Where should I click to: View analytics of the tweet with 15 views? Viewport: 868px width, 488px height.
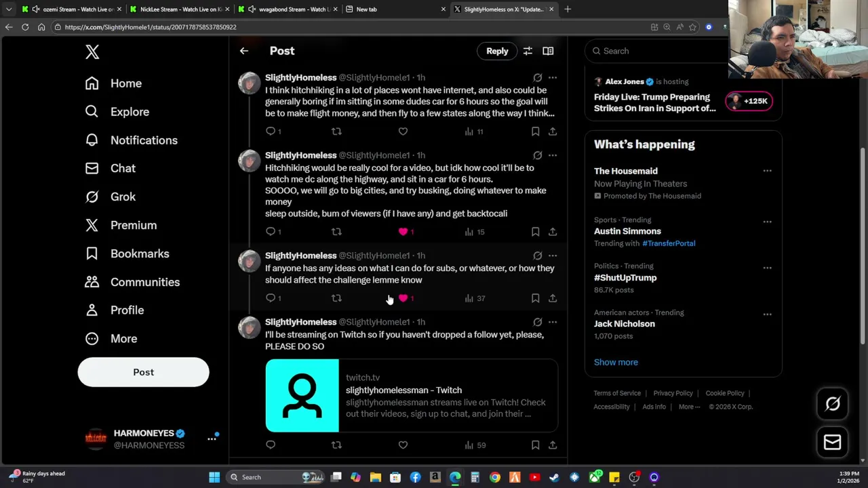(x=474, y=232)
